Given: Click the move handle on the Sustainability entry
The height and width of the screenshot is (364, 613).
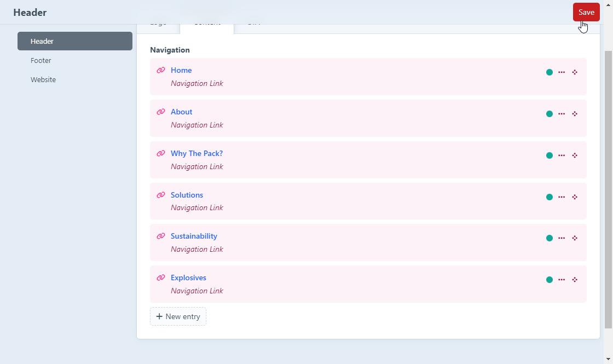Looking at the screenshot, I should click(575, 238).
